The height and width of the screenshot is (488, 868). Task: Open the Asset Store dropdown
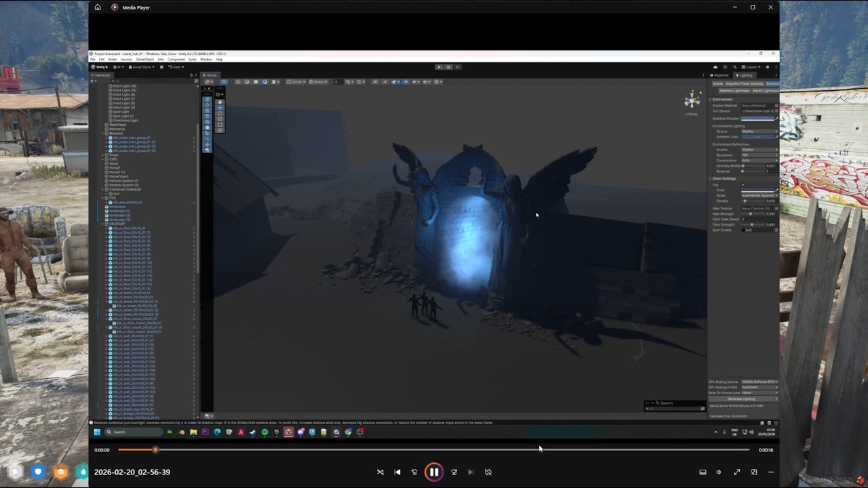(x=142, y=67)
